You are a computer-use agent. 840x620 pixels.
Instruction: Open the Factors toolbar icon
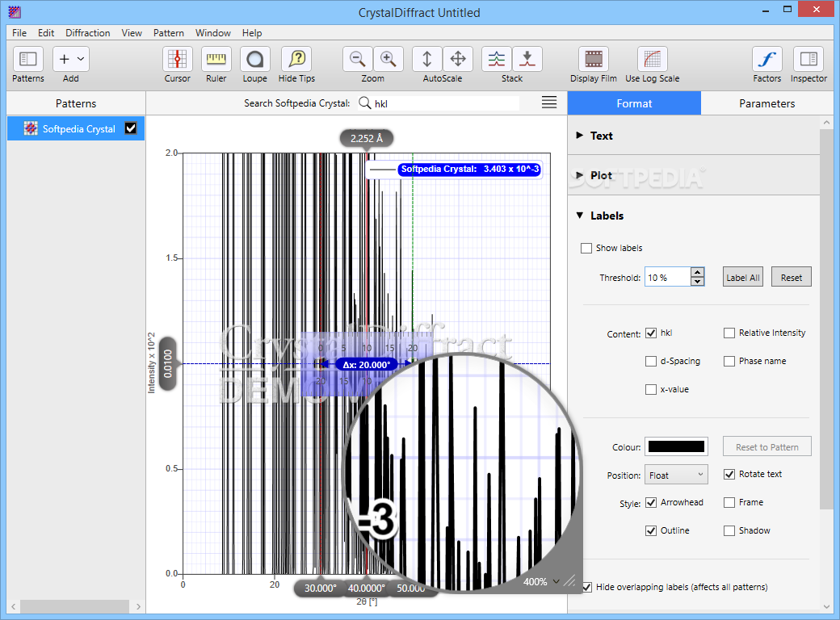coord(767,59)
